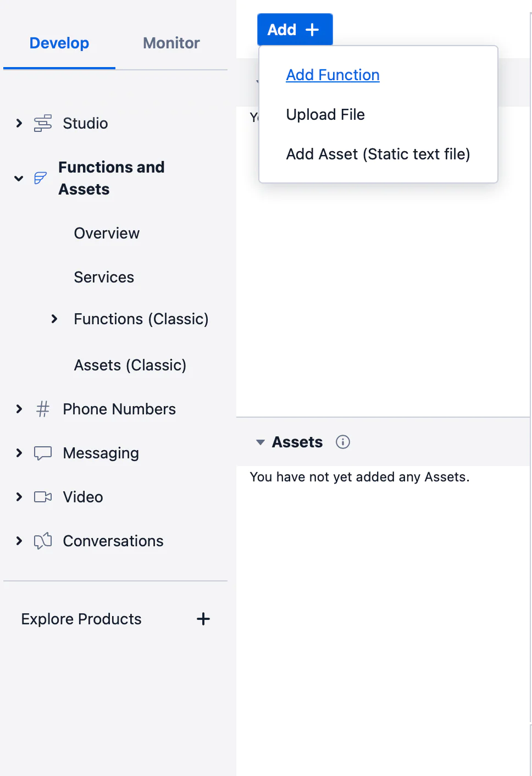The image size is (532, 776).
Task: Select Add Asset (Static text file)
Action: click(x=378, y=154)
